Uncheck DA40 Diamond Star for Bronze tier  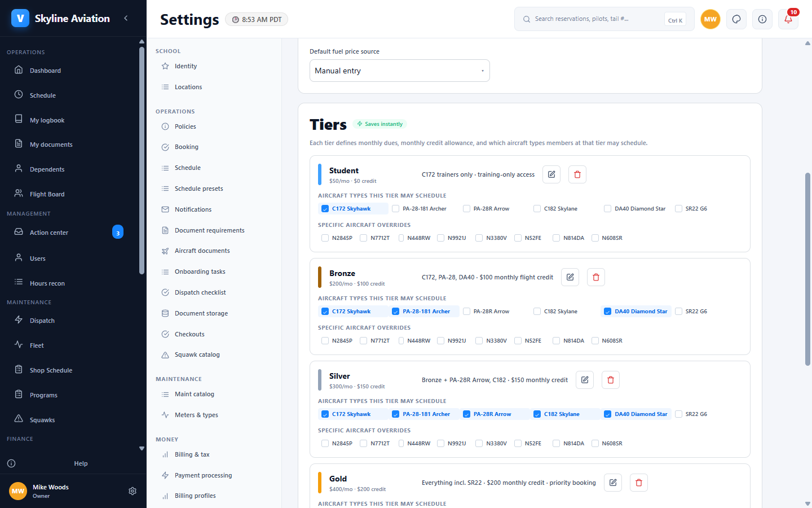[607, 312]
